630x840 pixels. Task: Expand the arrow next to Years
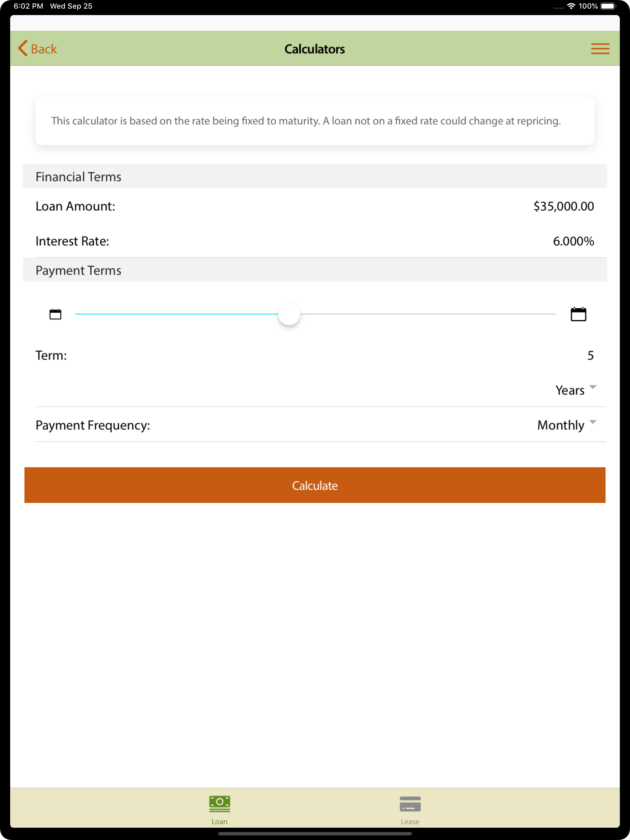tap(593, 387)
